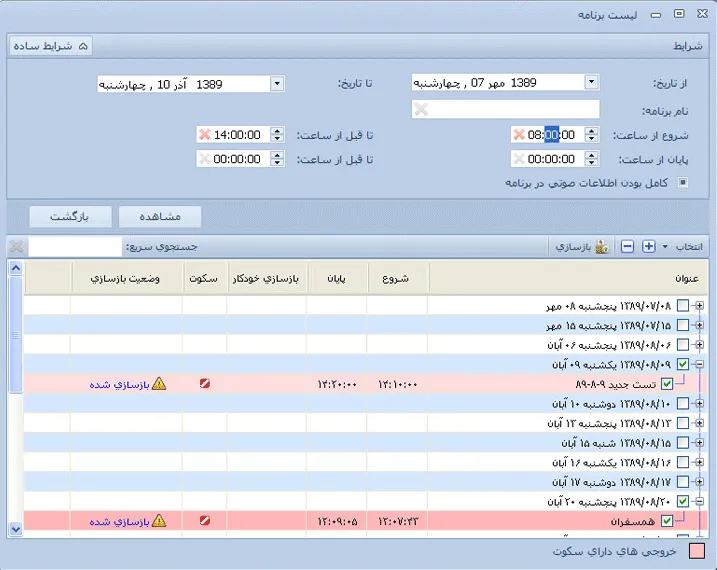Clear the program name field with X icon
Viewport: 717px width, 570px height.
pos(421,110)
